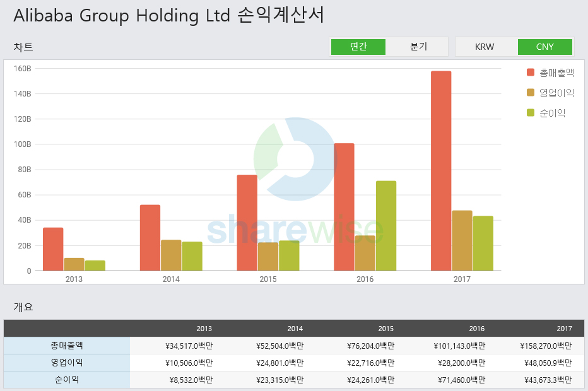The width and height of the screenshot is (588, 391).
Task: Select the 연간 (annual) toggle
Action: 358,47
